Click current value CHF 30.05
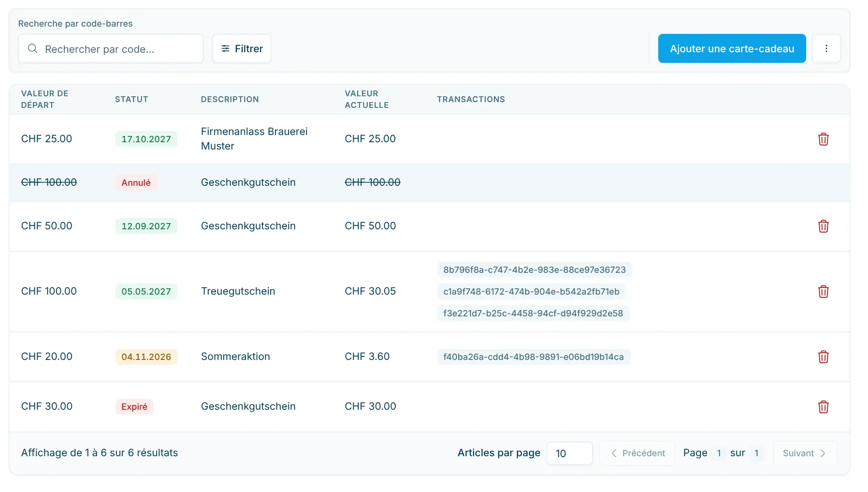 pyautogui.click(x=370, y=291)
